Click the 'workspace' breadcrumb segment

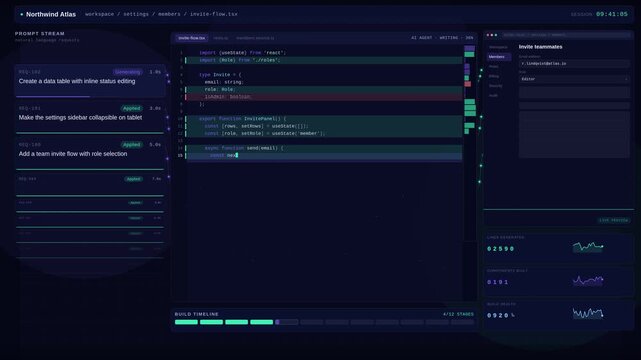click(99, 14)
